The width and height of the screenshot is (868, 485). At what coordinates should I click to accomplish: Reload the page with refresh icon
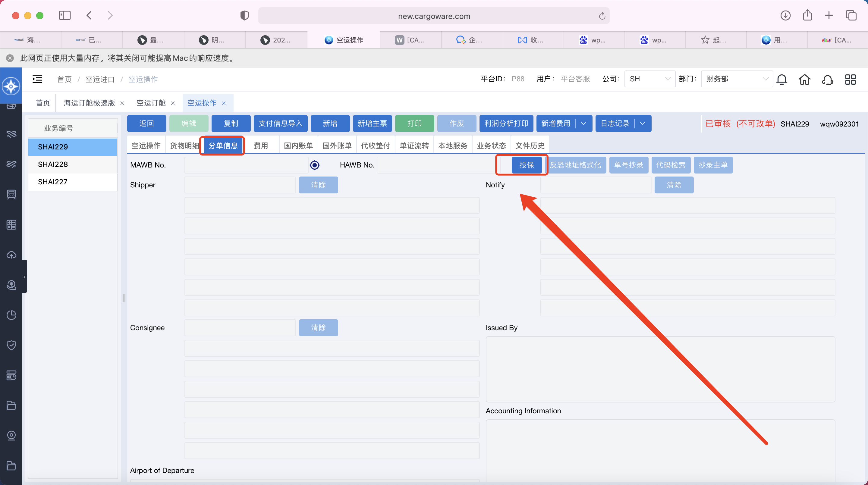602,16
